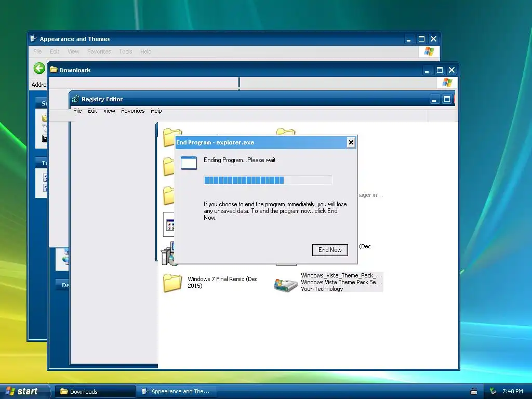
Task: Click the Windows flag logo in Downloads window
Action: point(447,83)
